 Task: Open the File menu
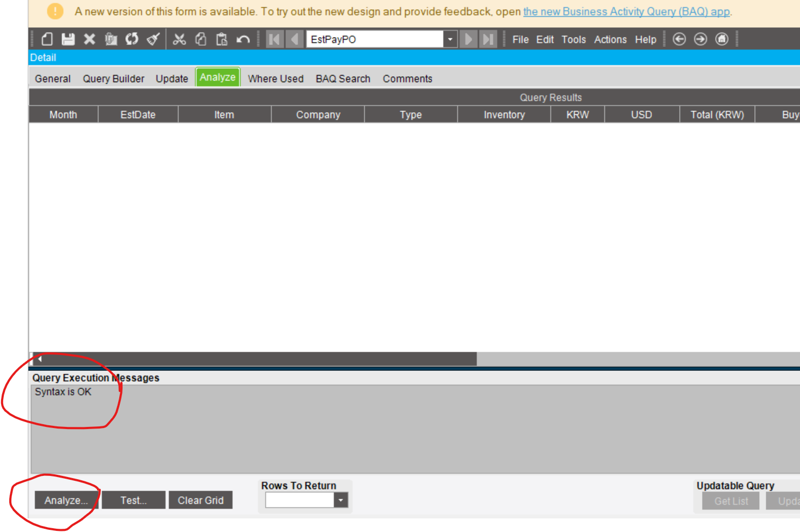coord(520,40)
